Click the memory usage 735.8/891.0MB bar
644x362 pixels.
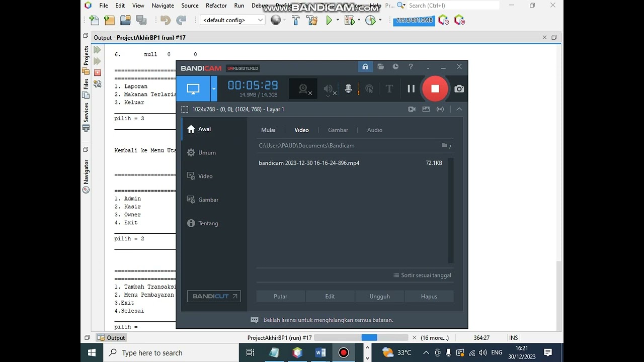click(414, 20)
